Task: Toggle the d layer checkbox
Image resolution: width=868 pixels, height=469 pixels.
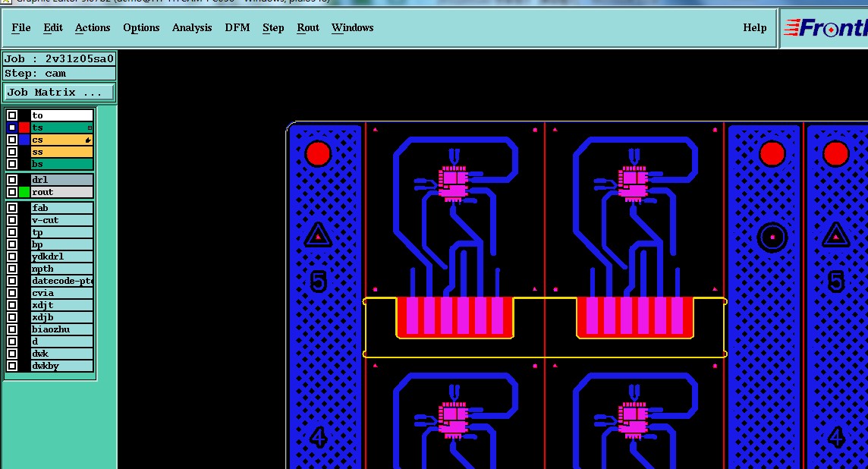Action: pyautogui.click(x=12, y=342)
